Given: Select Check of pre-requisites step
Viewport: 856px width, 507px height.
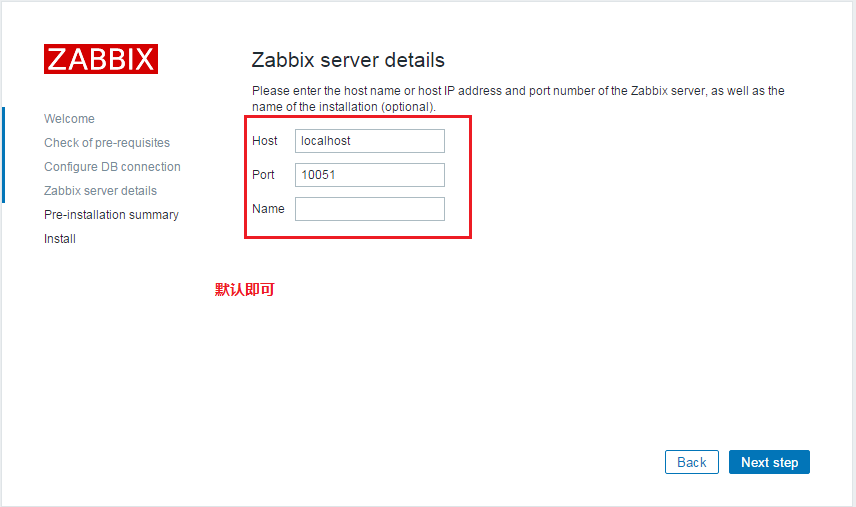Looking at the screenshot, I should click(107, 143).
